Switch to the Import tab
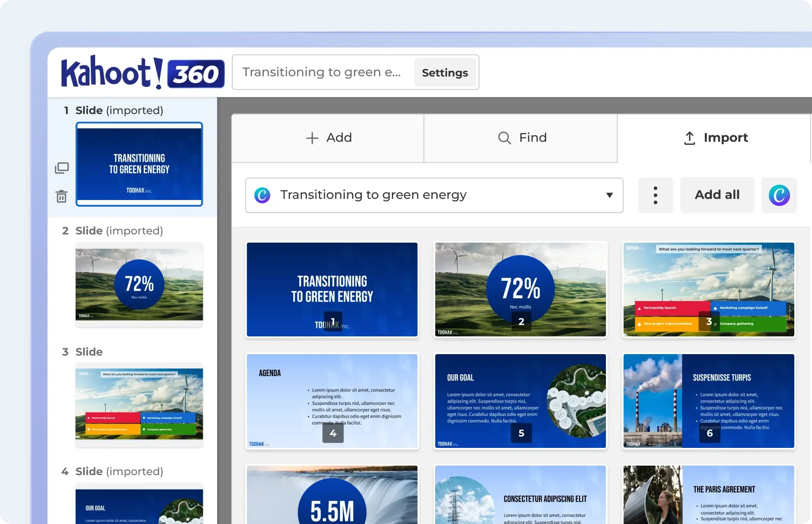The width and height of the screenshot is (812, 524). click(715, 138)
